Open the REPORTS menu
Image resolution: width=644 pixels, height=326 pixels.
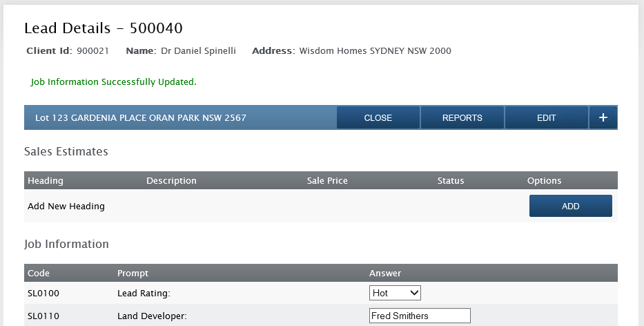tap(462, 117)
